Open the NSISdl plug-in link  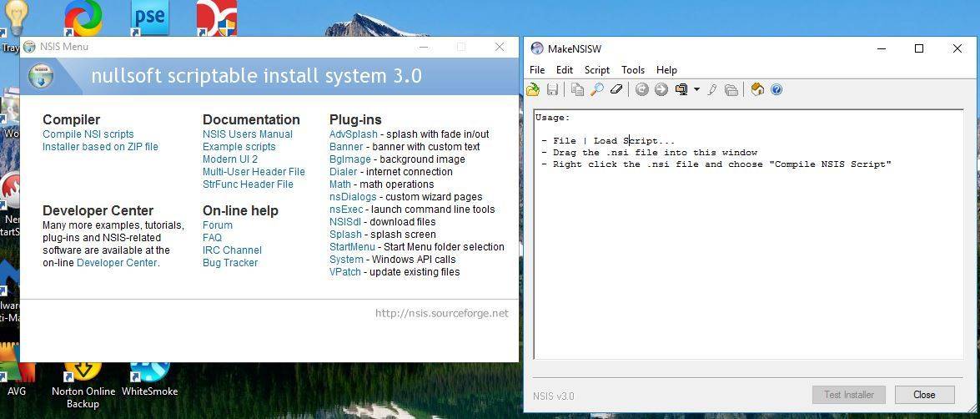click(x=347, y=221)
